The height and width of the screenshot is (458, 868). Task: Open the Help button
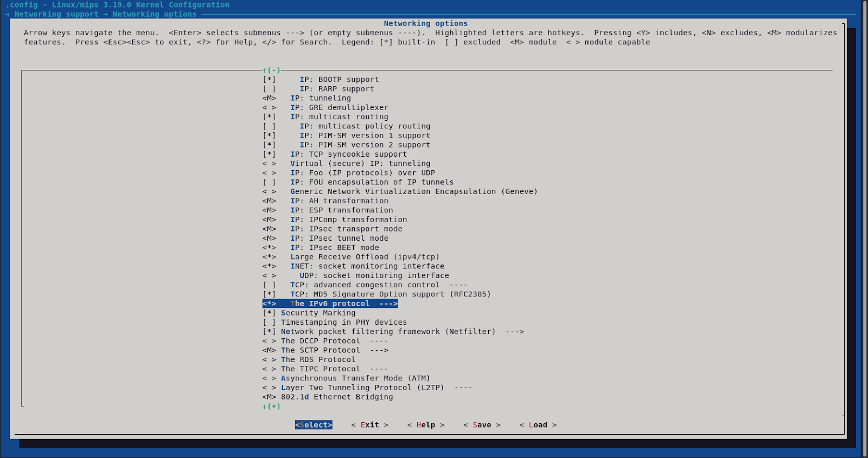pos(426,425)
